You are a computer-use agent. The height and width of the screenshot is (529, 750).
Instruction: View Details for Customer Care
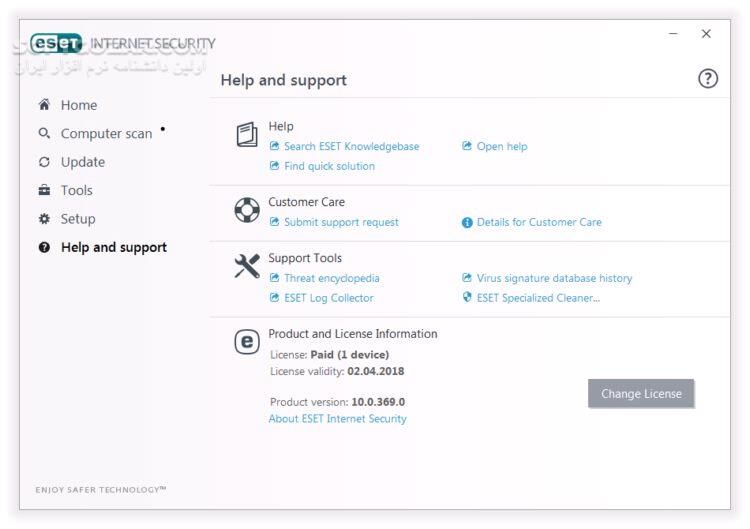[x=539, y=222]
